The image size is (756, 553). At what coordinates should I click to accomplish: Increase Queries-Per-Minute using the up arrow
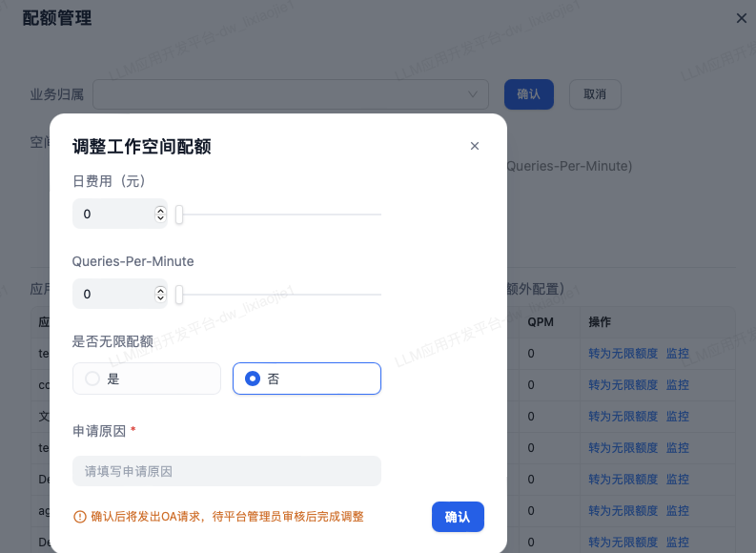pos(160,290)
